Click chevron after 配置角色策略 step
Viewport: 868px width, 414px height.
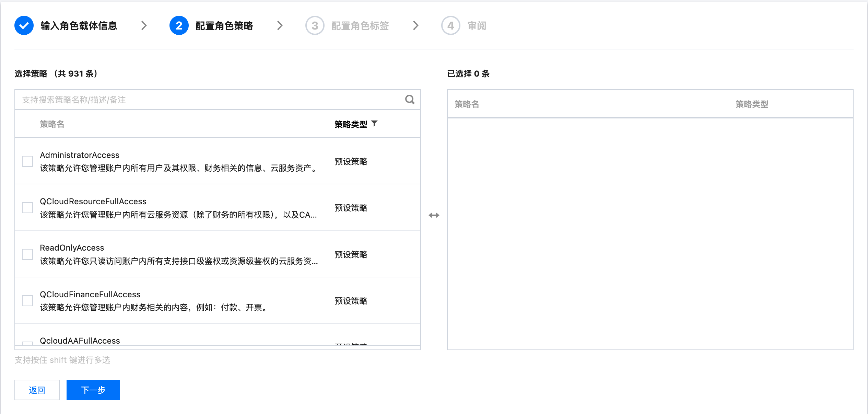click(280, 26)
